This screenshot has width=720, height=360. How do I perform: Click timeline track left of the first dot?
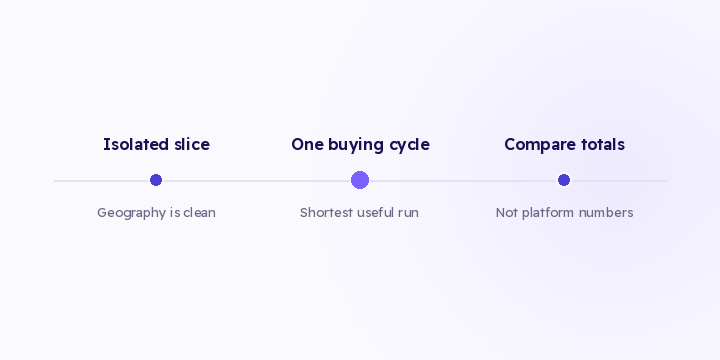pos(102,181)
